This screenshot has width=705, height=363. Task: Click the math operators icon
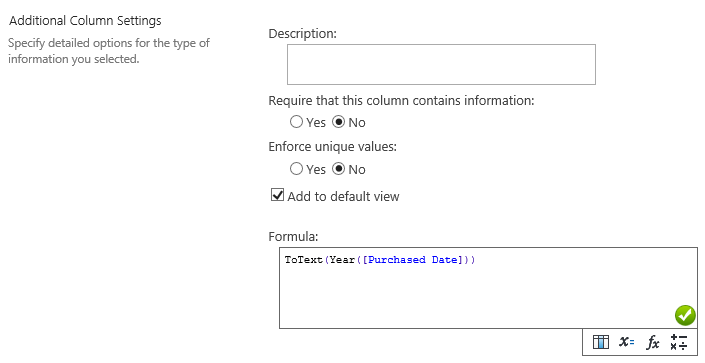pyautogui.click(x=678, y=342)
